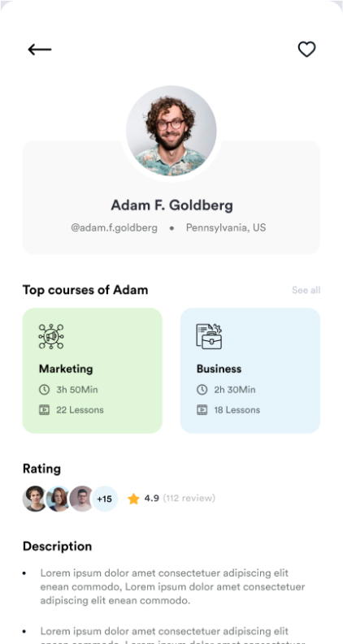Select the third reviewer avatar with glasses

[x=81, y=499]
